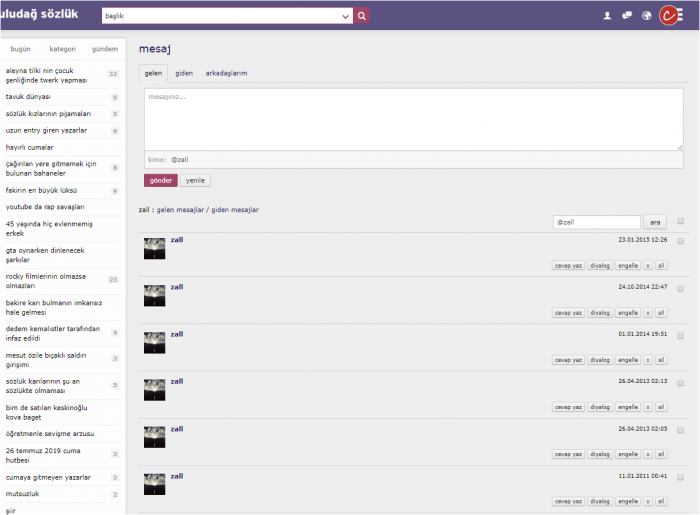Click the globe icon in header
Screen dimensions: 700x515
pos(647,16)
